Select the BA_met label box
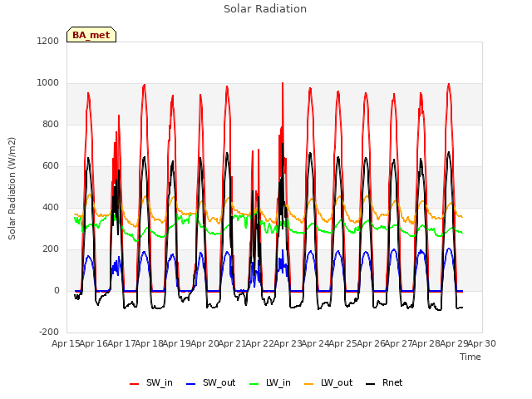532x399 pixels. pyautogui.click(x=91, y=35)
